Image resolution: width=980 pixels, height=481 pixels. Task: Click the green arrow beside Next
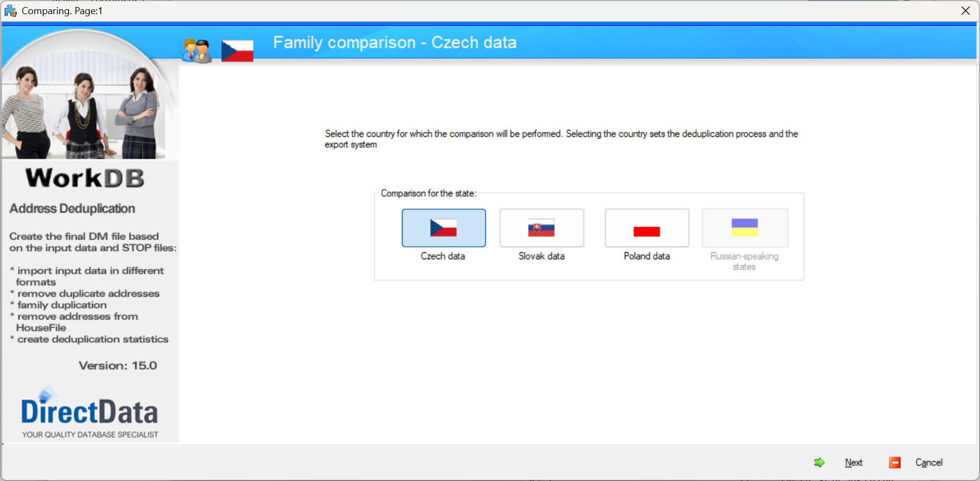click(x=819, y=463)
